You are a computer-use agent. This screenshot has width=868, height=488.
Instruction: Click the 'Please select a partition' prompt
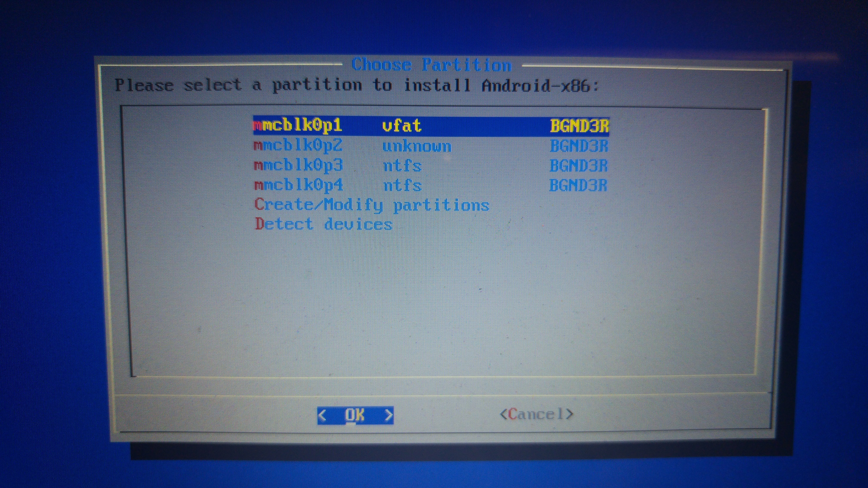pyautogui.click(x=357, y=85)
